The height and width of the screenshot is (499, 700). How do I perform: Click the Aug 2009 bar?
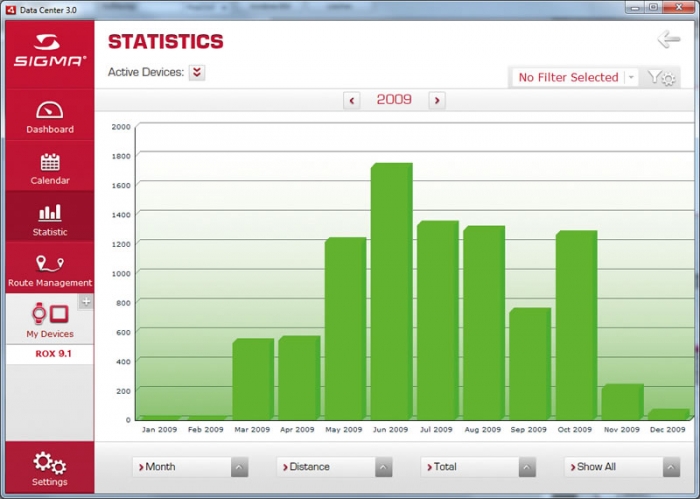484,323
